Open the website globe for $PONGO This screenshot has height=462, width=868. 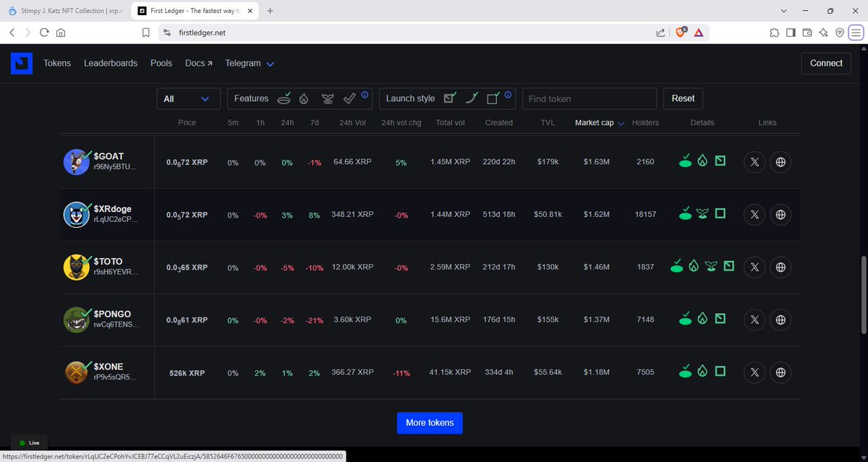[x=780, y=320]
